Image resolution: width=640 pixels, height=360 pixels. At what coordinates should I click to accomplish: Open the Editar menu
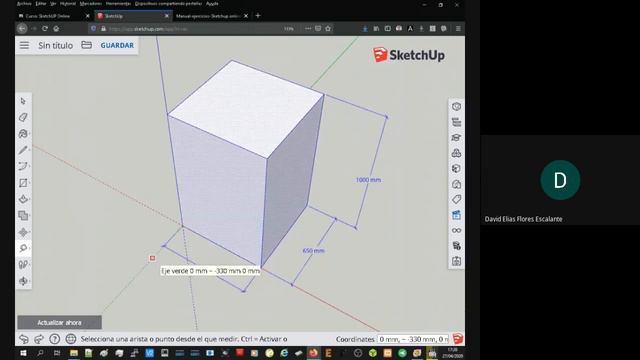click(41, 4)
